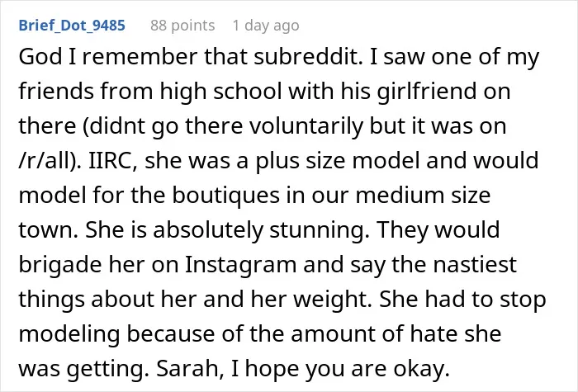This screenshot has height=392, width=578.
Task: Open the Brief_Dot_9485 user profile link
Action: 72,26
